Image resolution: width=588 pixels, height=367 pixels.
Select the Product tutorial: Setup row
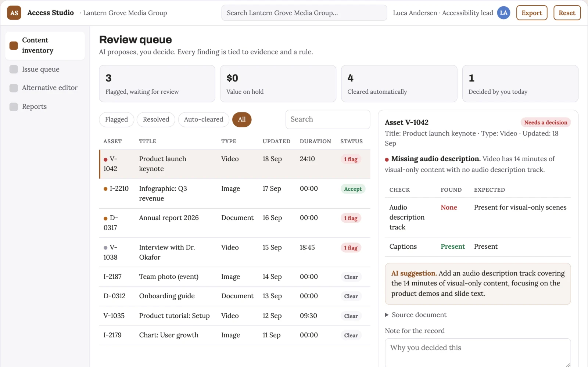tap(234, 316)
